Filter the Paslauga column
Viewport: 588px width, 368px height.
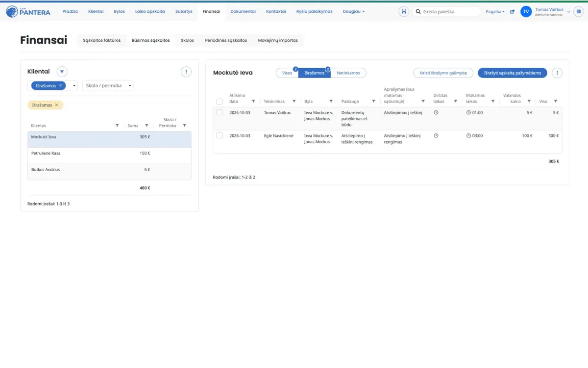(x=373, y=102)
